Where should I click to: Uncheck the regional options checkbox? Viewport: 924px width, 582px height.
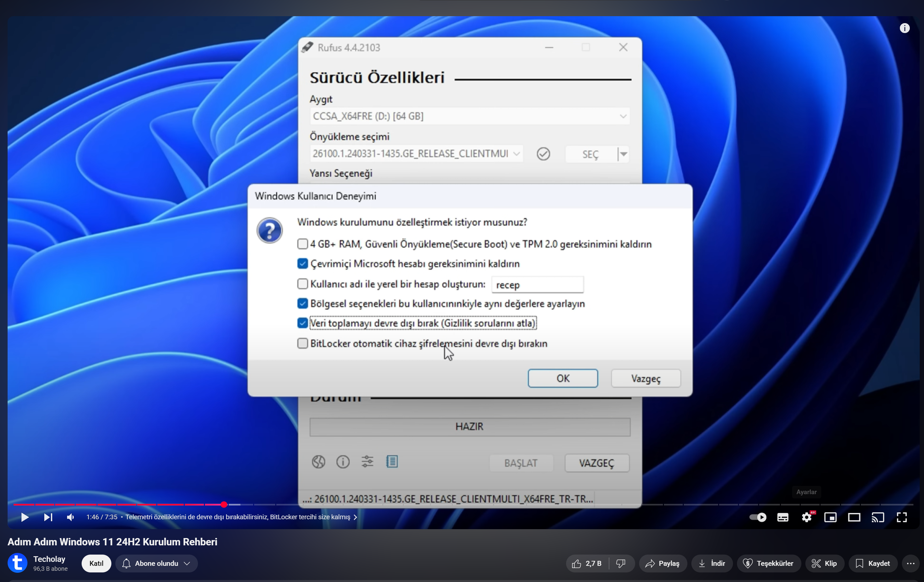tap(303, 304)
